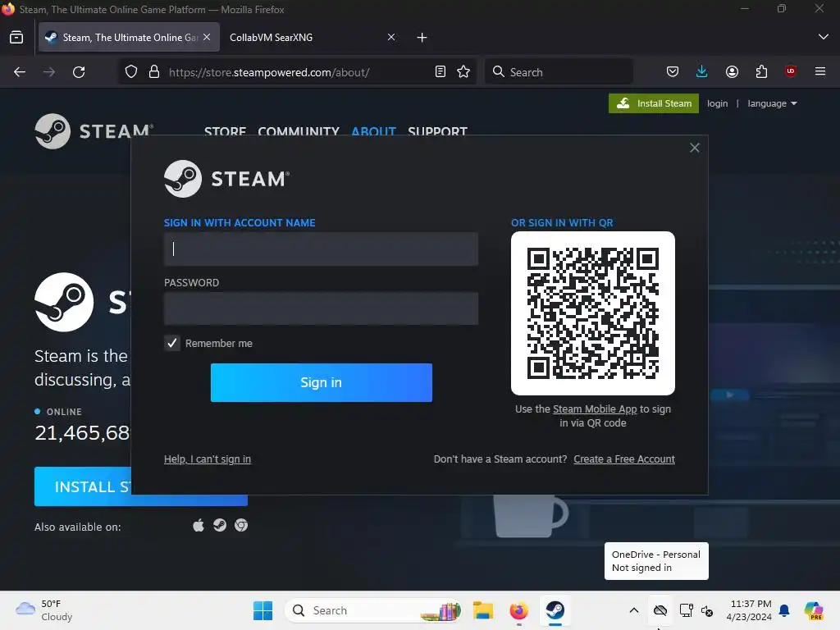Open Create a Free Account link
The height and width of the screenshot is (630, 840).
(624, 459)
